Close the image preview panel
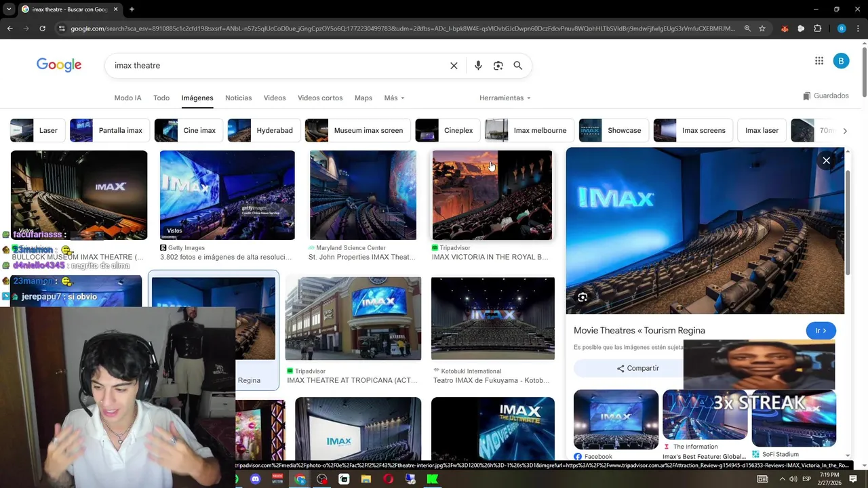The width and height of the screenshot is (868, 488). pos(826,161)
